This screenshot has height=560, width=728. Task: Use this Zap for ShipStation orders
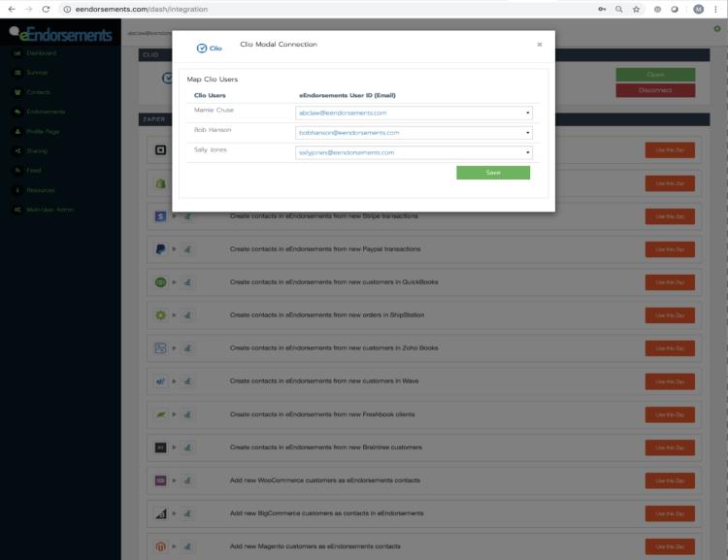[670, 315]
